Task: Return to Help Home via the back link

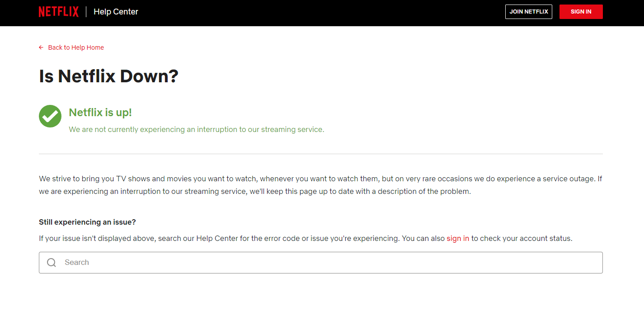Action: (75, 47)
